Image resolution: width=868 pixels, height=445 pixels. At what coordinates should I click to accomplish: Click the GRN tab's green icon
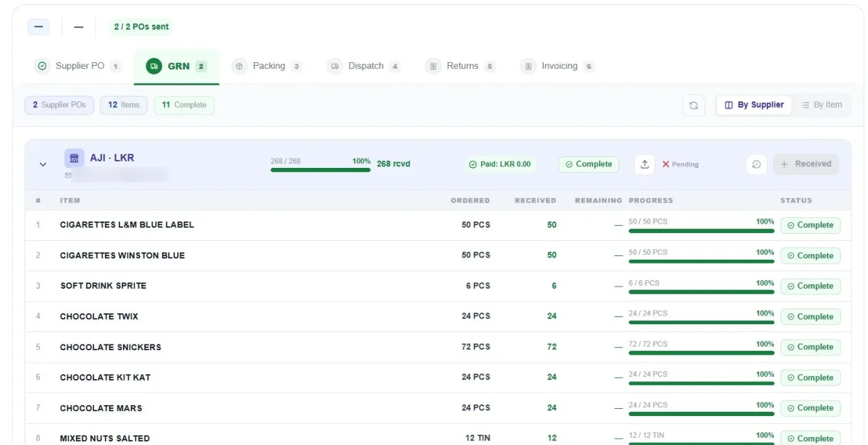coord(153,67)
